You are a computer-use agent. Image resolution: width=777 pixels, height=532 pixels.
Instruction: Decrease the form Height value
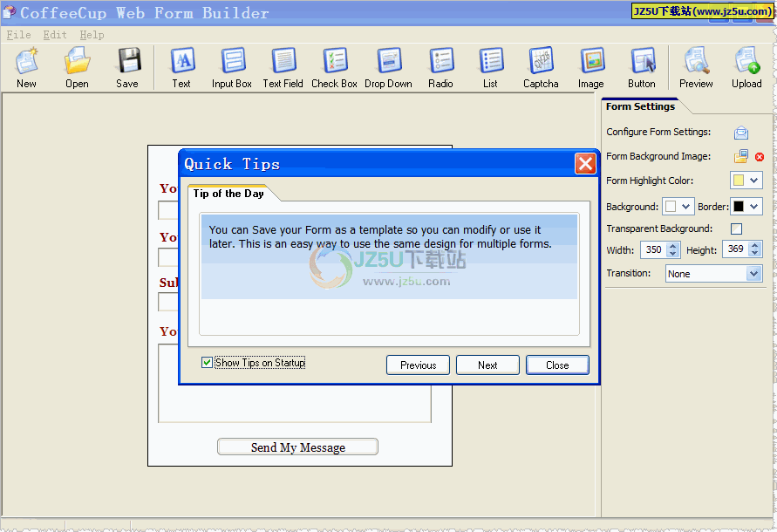click(754, 253)
